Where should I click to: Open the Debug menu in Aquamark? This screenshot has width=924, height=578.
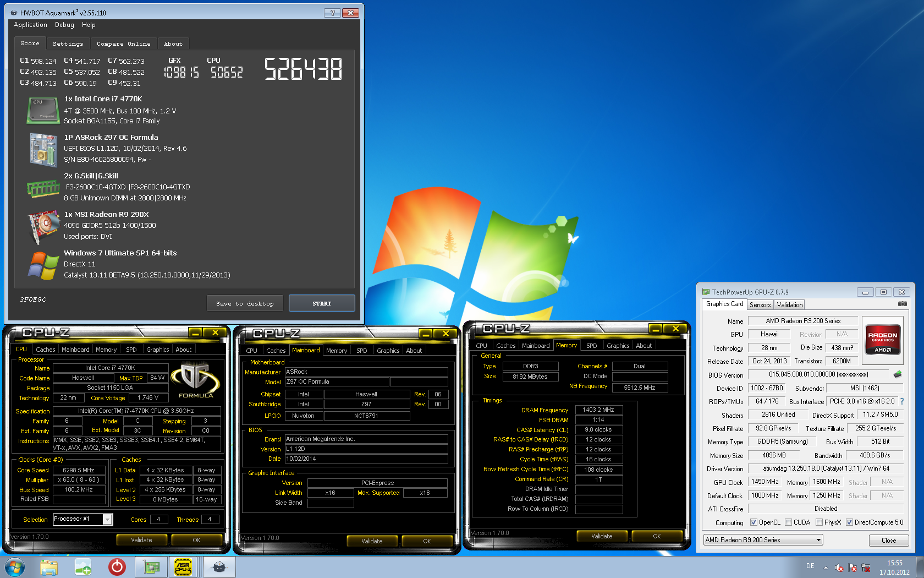64,25
